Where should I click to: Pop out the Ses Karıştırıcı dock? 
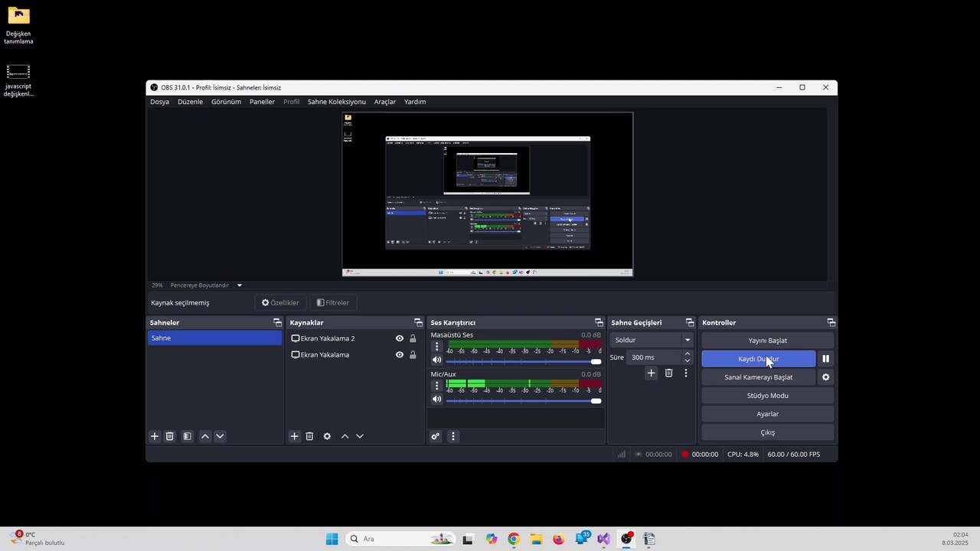click(x=599, y=323)
